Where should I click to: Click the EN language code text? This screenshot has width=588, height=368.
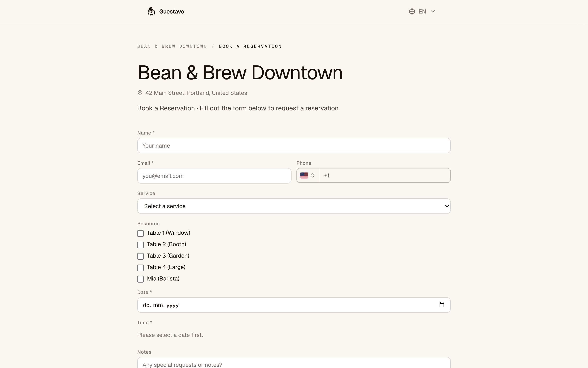[x=422, y=11]
